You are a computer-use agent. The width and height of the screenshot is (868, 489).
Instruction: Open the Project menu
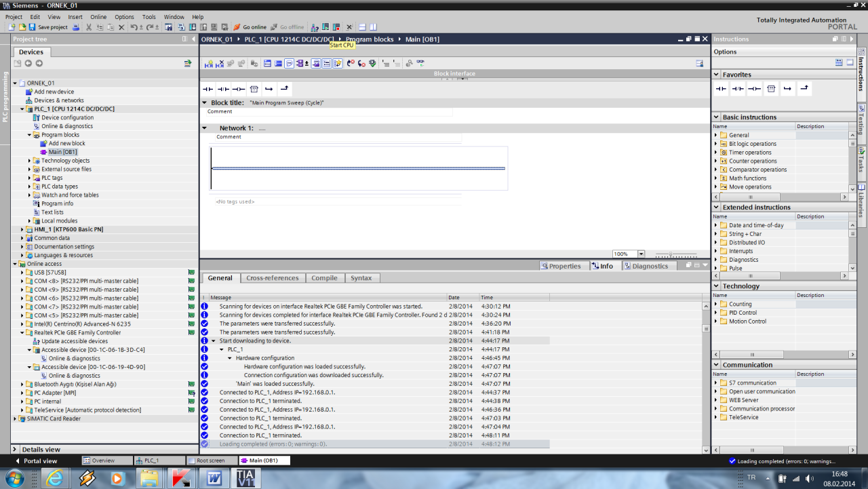tap(14, 17)
